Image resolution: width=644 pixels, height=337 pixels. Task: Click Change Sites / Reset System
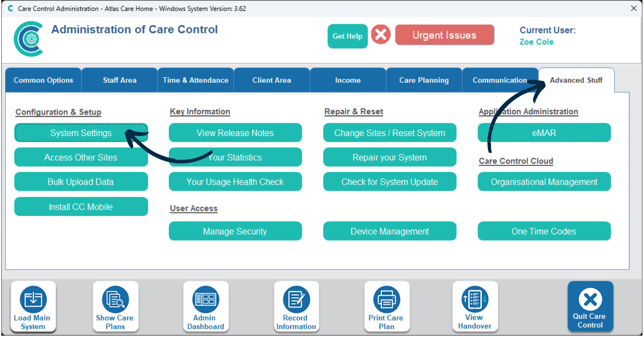(x=390, y=133)
